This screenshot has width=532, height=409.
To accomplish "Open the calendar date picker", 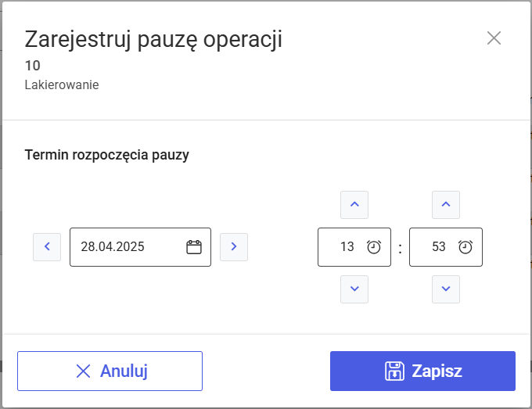I will (x=194, y=247).
